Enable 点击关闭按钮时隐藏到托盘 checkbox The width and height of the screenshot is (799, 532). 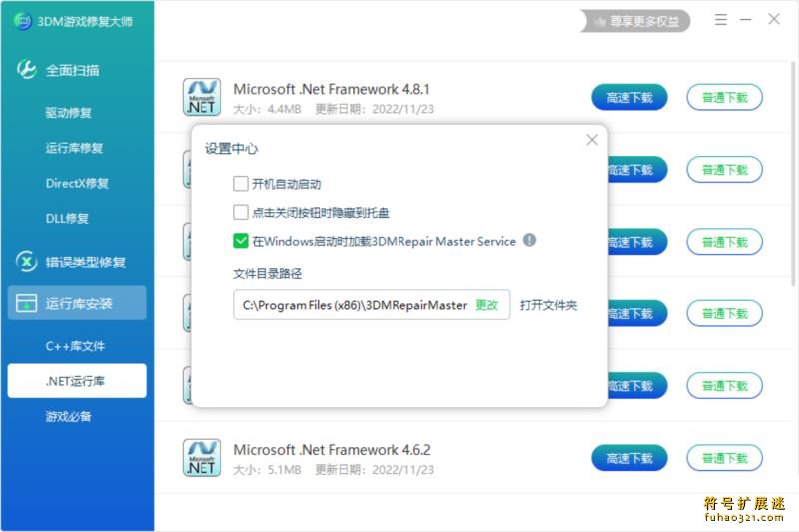pyautogui.click(x=241, y=212)
